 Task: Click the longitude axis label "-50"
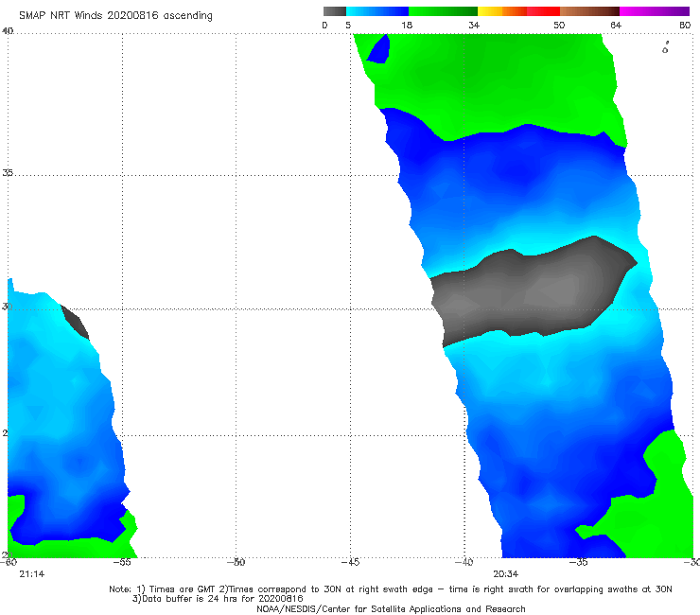[x=236, y=562]
